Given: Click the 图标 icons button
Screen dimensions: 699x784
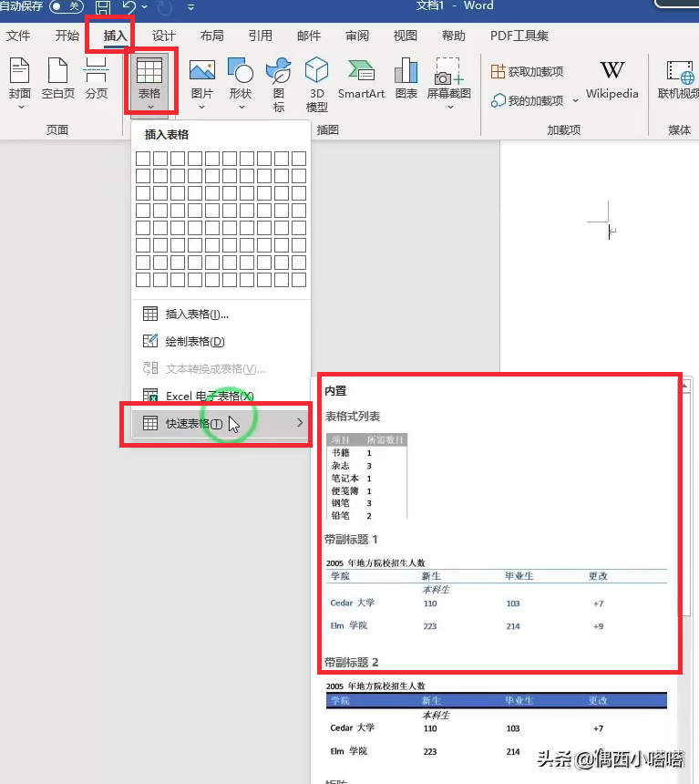Looking at the screenshot, I should pyautogui.click(x=279, y=84).
